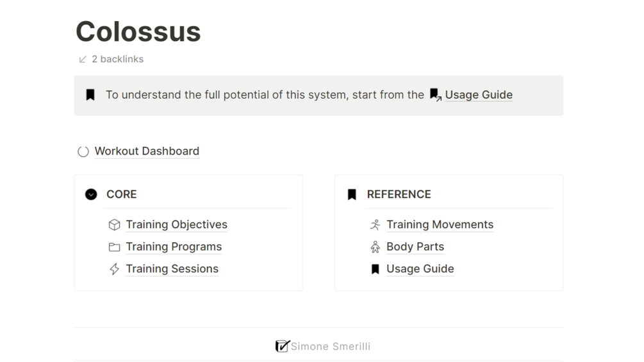This screenshot has height=362, width=644.
Task: Click the cube icon beside Training Objectives
Action: coord(115,225)
